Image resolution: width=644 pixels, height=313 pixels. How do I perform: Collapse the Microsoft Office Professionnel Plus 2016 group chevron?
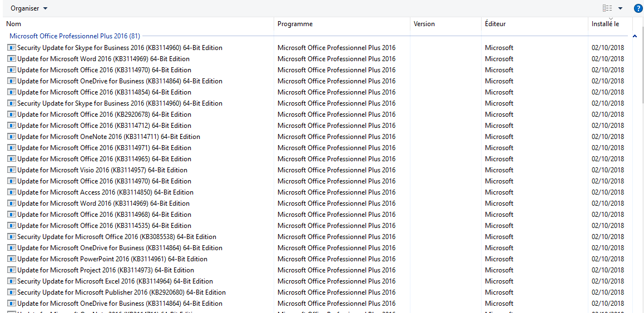pyautogui.click(x=635, y=36)
